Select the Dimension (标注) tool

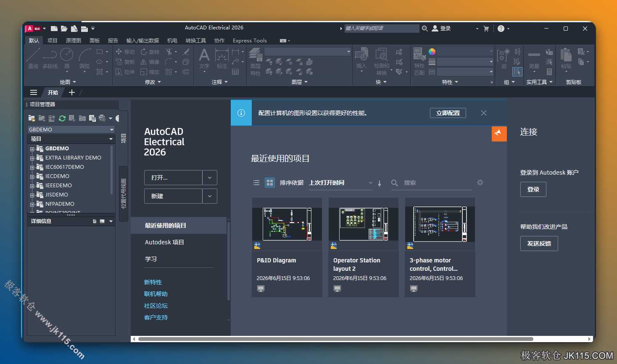221,58
